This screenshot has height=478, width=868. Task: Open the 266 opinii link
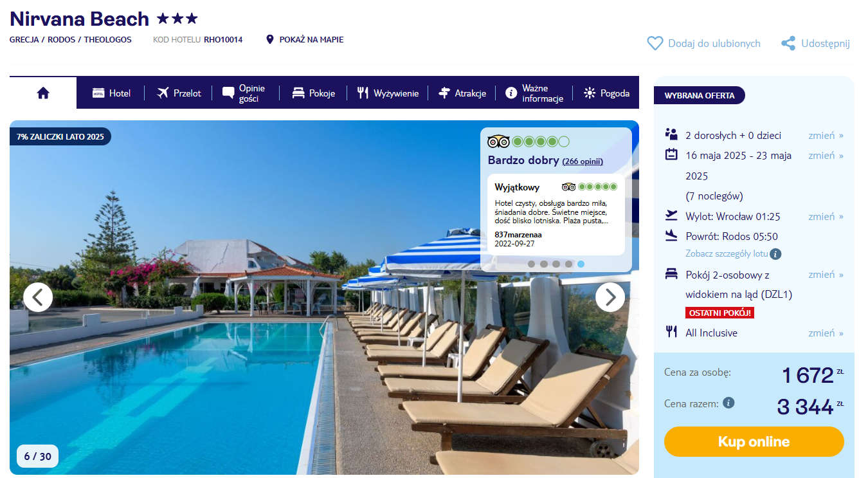click(583, 161)
